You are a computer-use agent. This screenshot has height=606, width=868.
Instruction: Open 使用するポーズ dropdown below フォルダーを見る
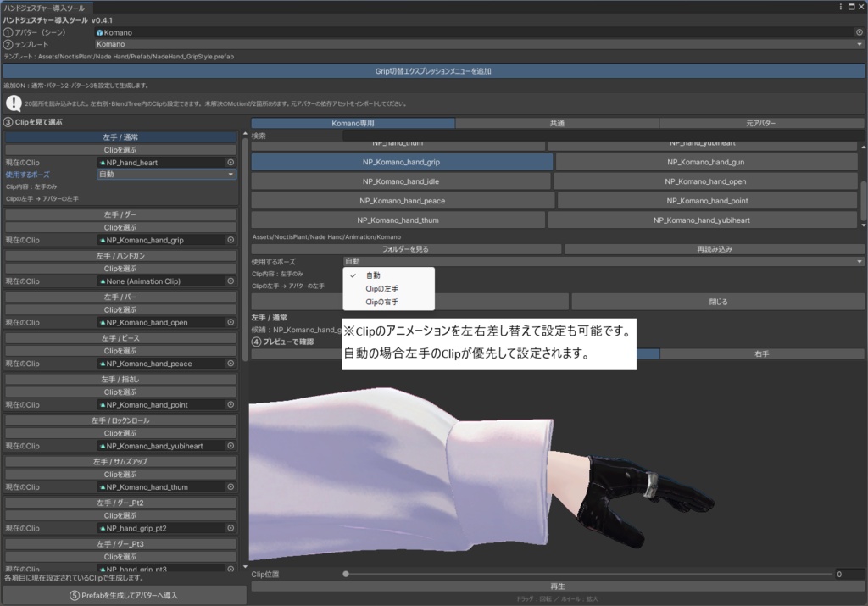604,261
